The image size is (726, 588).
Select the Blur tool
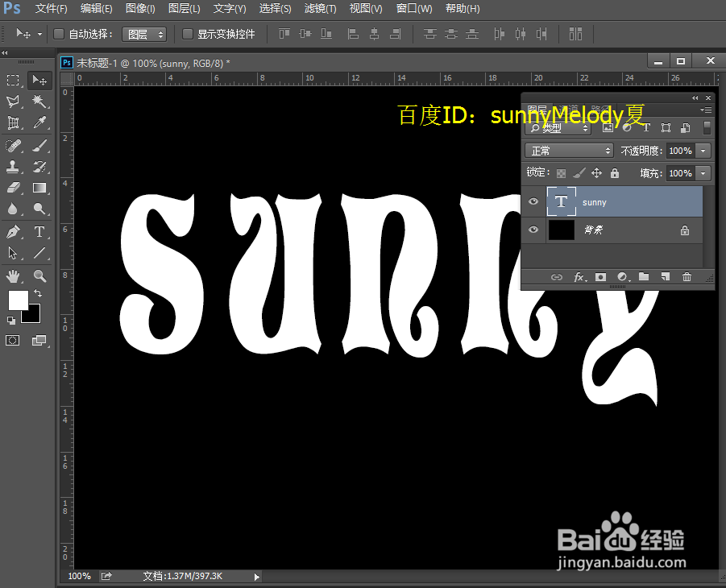tap(13, 209)
